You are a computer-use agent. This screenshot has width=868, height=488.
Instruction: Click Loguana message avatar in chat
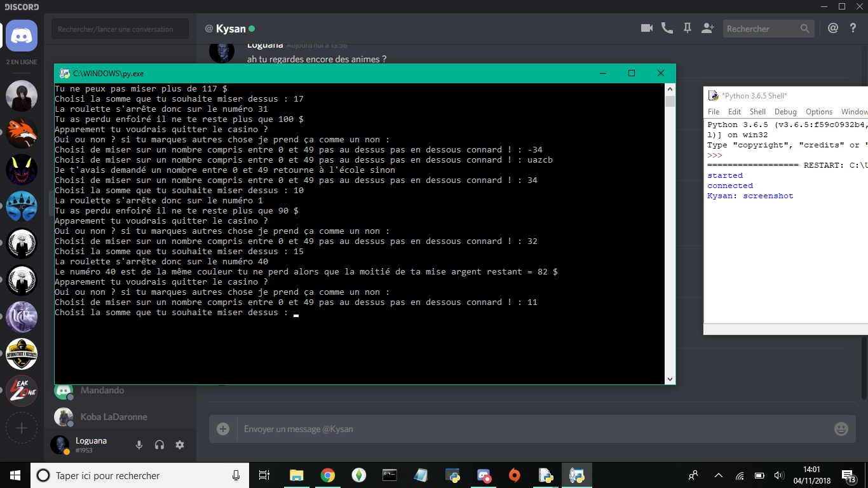tap(221, 52)
